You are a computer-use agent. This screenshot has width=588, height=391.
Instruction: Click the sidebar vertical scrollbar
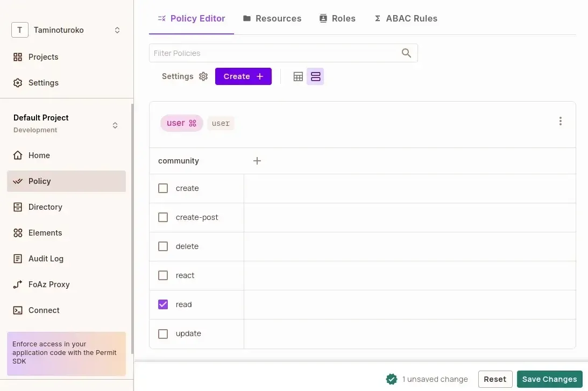132,215
